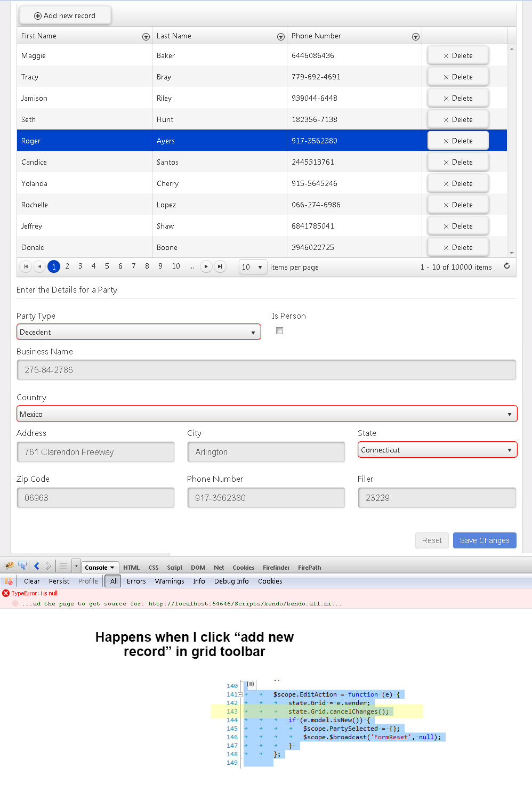Open the Party Type dropdown
This screenshot has width=532, height=809.
pos(139,332)
